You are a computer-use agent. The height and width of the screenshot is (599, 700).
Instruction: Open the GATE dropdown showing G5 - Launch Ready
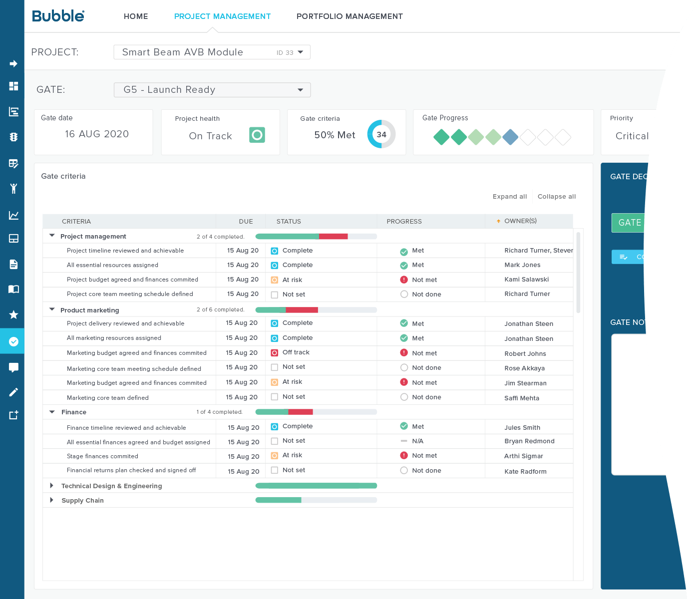click(212, 90)
